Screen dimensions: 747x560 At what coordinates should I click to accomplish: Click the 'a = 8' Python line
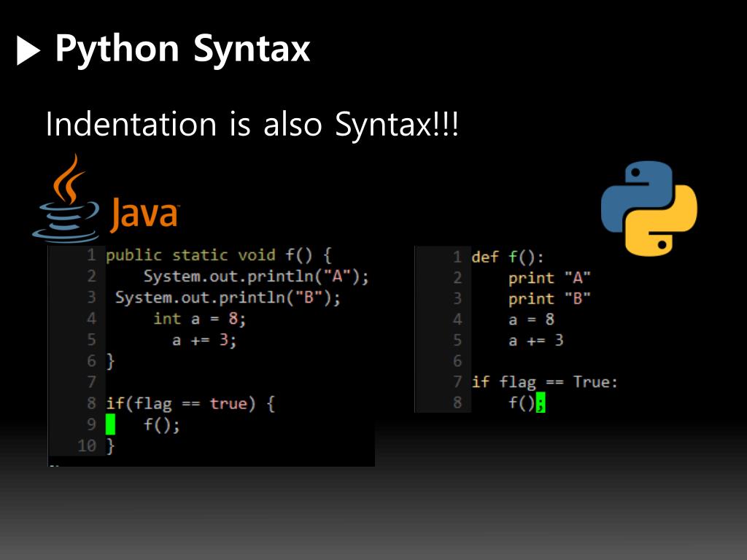[x=531, y=319]
